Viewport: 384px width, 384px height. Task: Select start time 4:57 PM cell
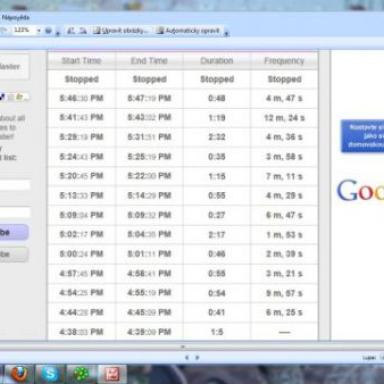pos(81,273)
